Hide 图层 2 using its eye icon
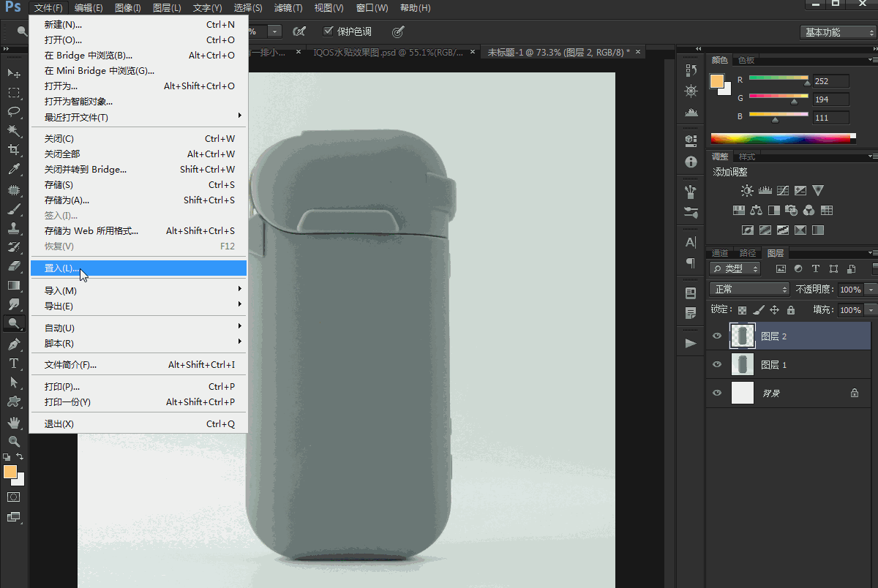878x588 pixels. 717,336
